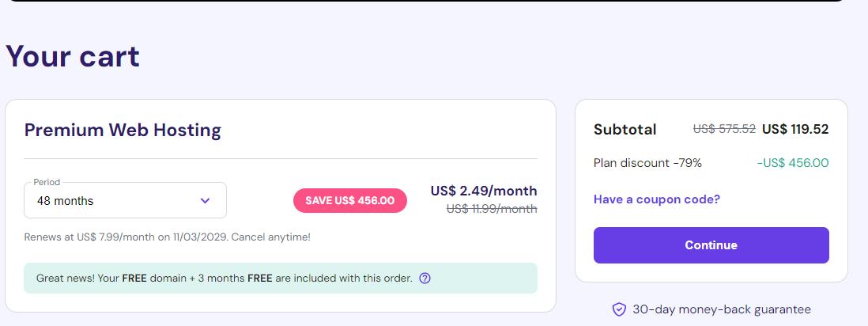
Task: Click the 30-day money-back guarantee text
Action: [721, 309]
